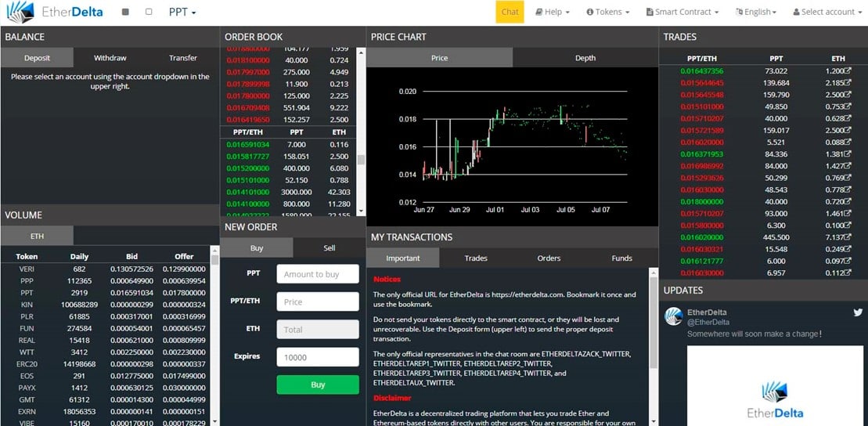Viewport: 868px width, 426px height.
Task: Click the My Transactions scrollbar thumb
Action: 654,324
